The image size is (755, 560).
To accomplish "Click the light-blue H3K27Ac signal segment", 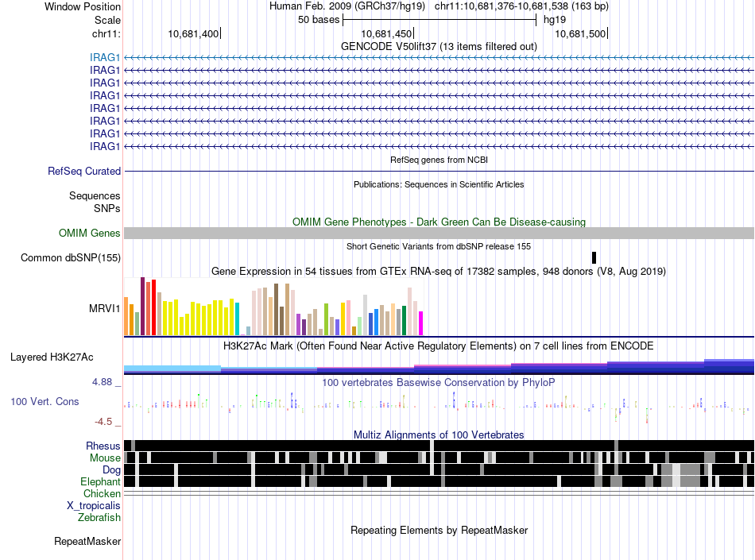I will pos(172,369).
